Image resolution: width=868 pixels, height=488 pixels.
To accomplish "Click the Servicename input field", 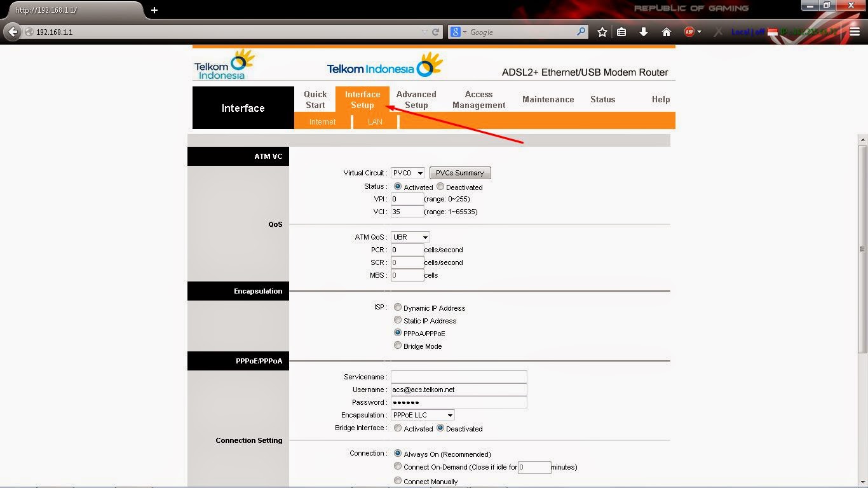I will click(459, 377).
